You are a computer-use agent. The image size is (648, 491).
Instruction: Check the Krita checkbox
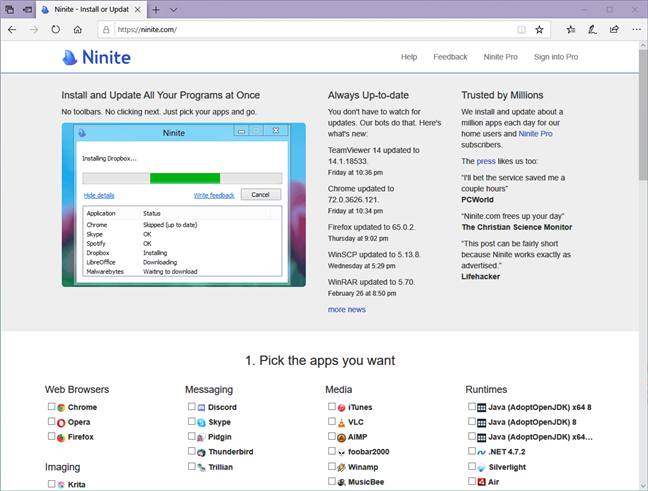51,484
